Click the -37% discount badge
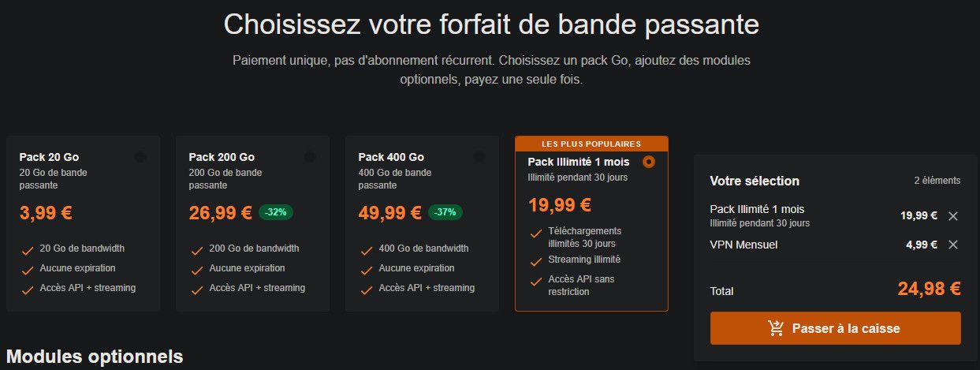 tap(445, 211)
